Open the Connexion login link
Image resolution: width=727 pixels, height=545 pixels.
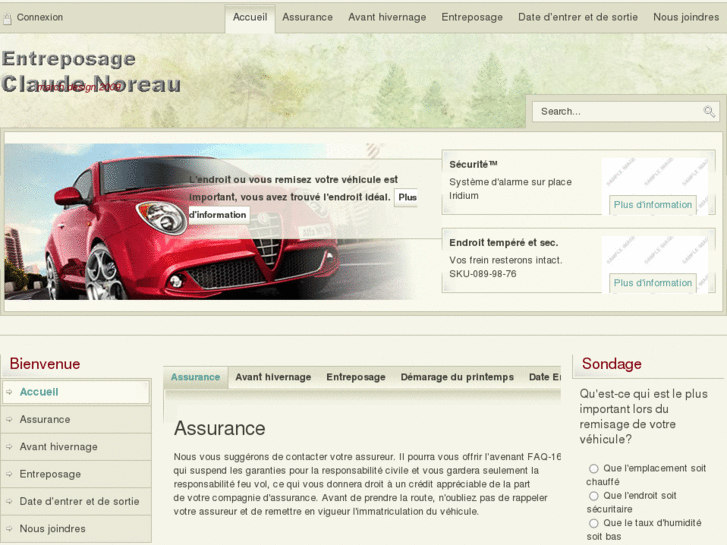[40, 17]
